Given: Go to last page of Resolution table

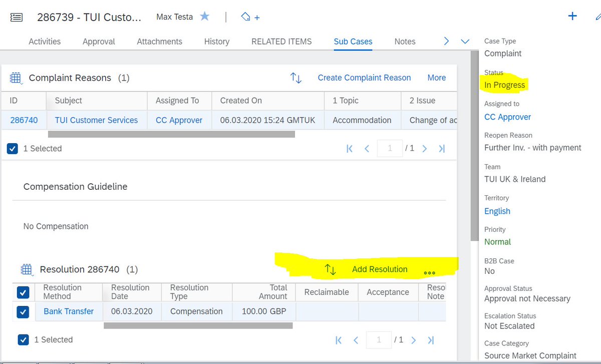Looking at the screenshot, I should (431, 340).
